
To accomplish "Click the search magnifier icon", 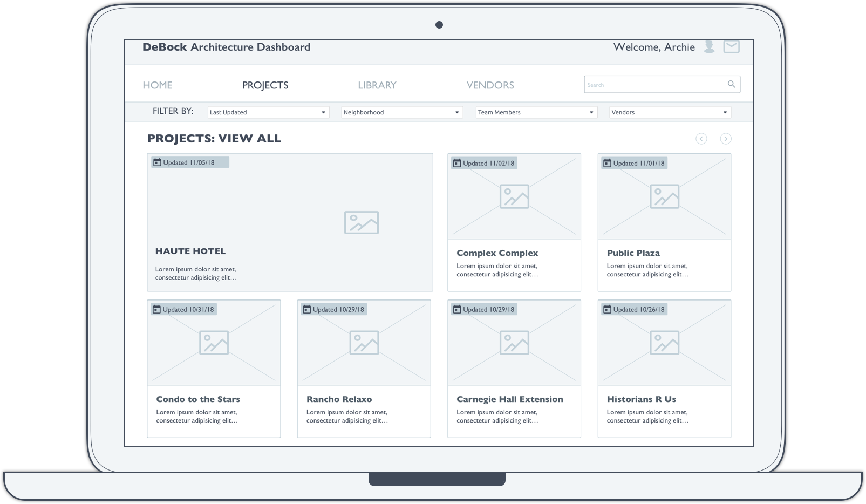I will tap(732, 84).
